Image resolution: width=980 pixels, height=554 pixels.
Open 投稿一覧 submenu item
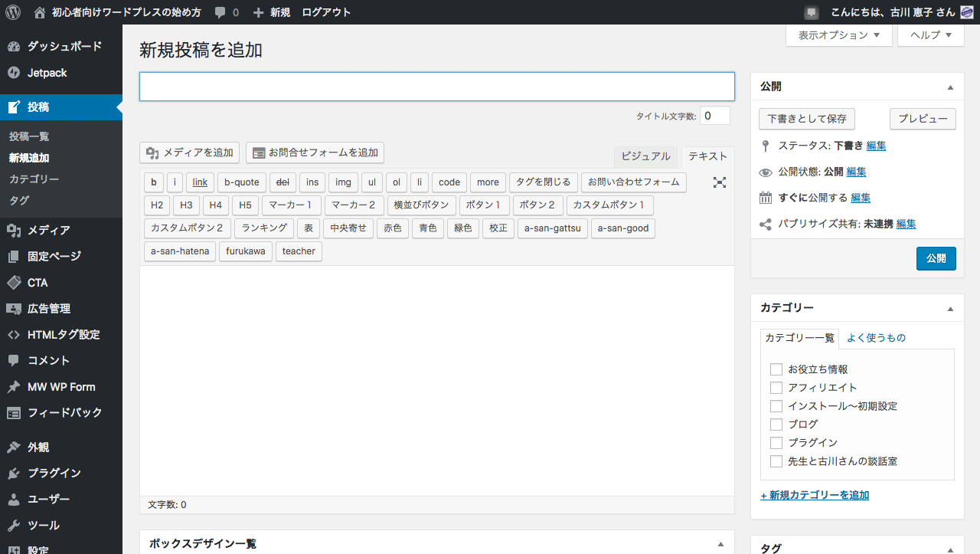[x=29, y=136]
